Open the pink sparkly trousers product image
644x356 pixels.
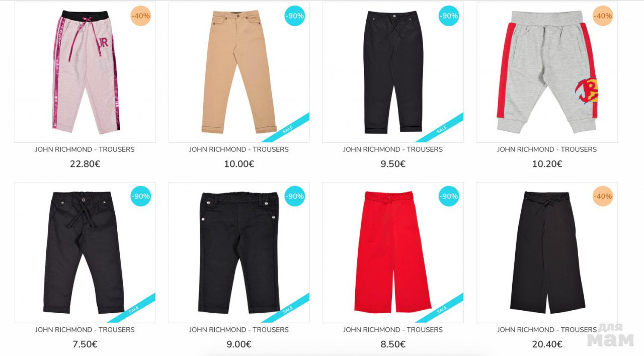click(85, 72)
